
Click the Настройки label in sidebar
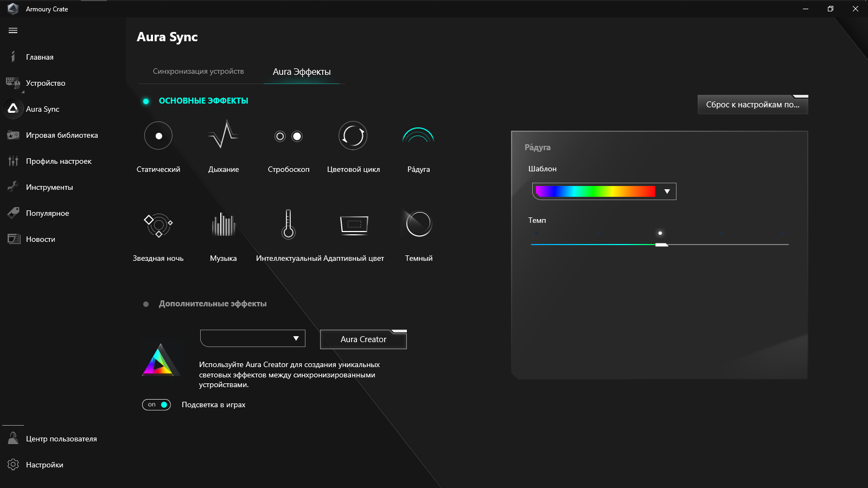[x=44, y=465]
